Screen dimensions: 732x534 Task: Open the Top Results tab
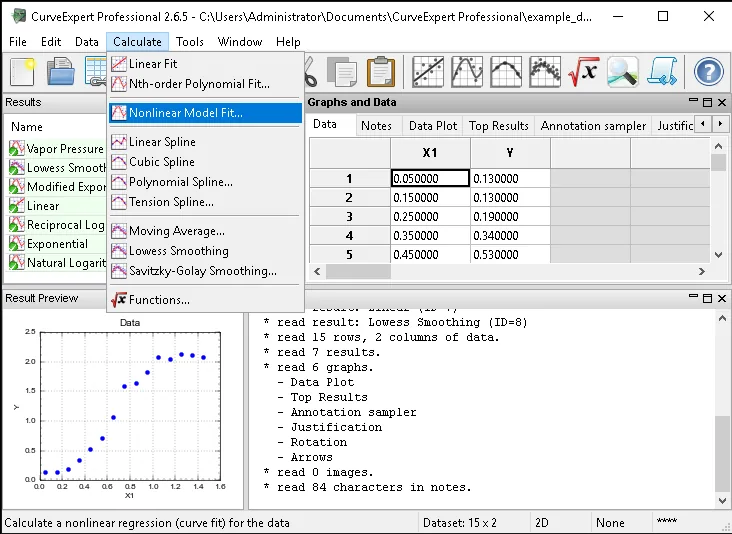[x=499, y=126]
